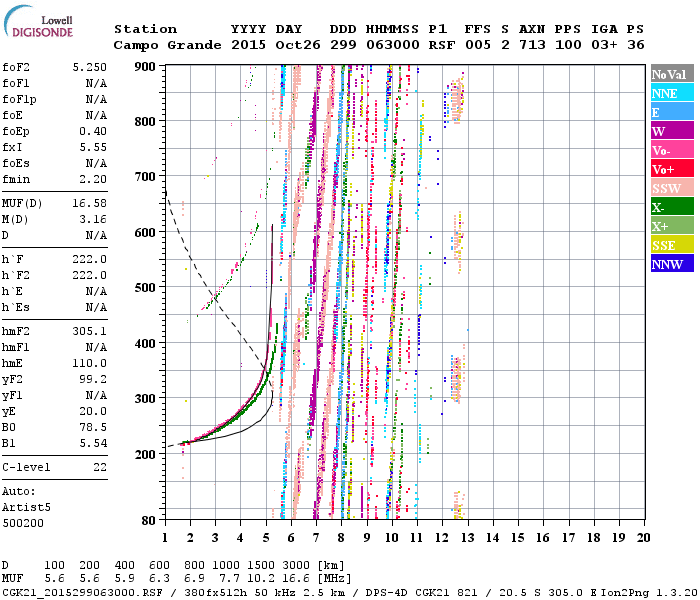Click the date Oct26 in header
The height and width of the screenshot is (600, 700).
coord(298,45)
